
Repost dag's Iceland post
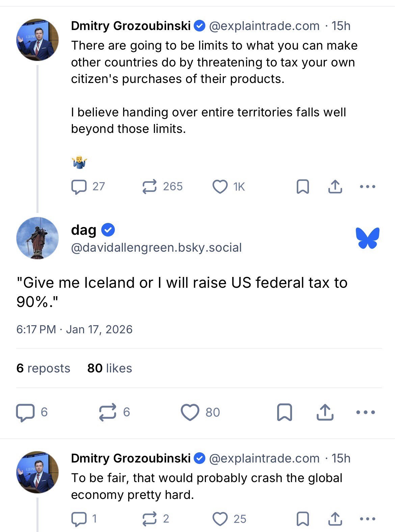coord(108,412)
